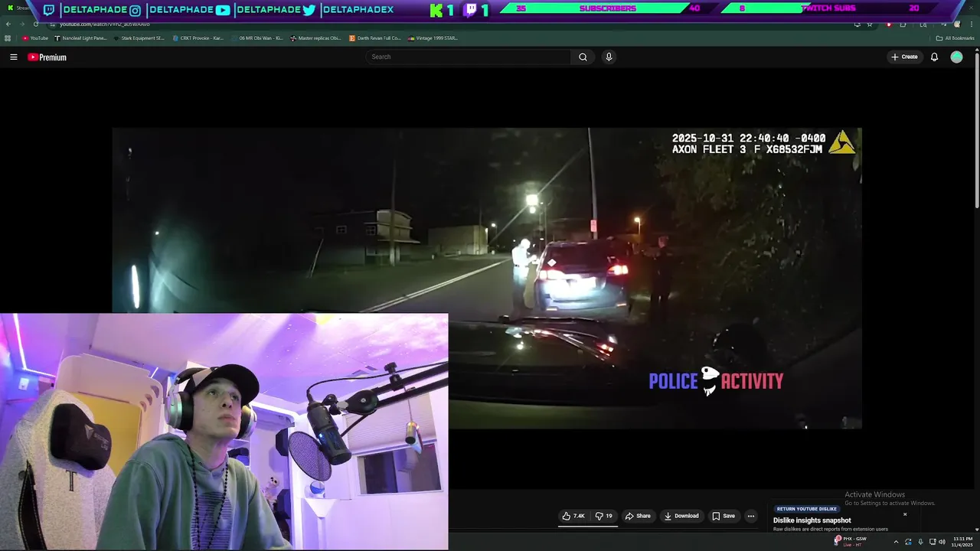Screen dimensions: 980x551
Task: Open the extensions puzzle icon
Action: pos(903,24)
